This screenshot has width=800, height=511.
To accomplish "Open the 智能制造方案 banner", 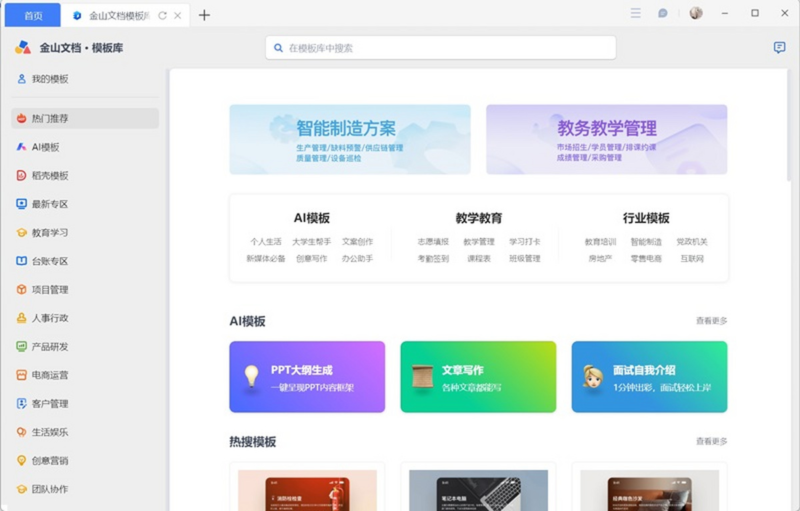I will [350, 139].
